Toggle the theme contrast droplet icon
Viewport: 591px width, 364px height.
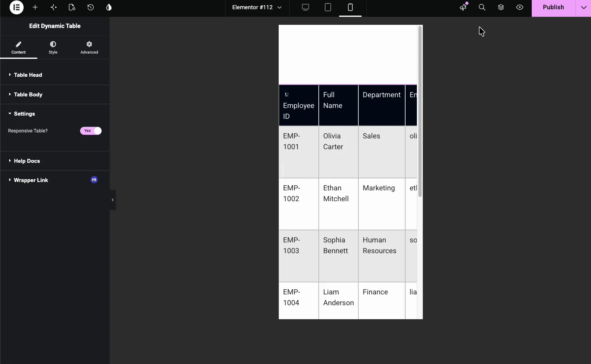(109, 8)
